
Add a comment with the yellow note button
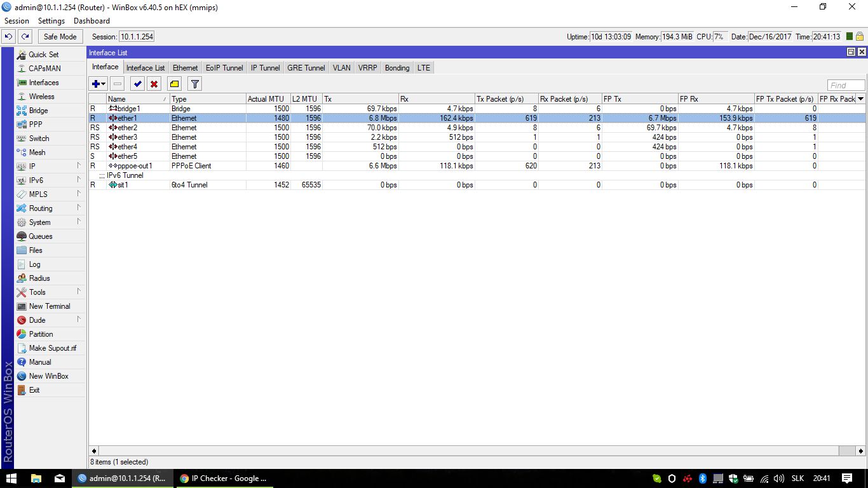click(x=174, y=84)
